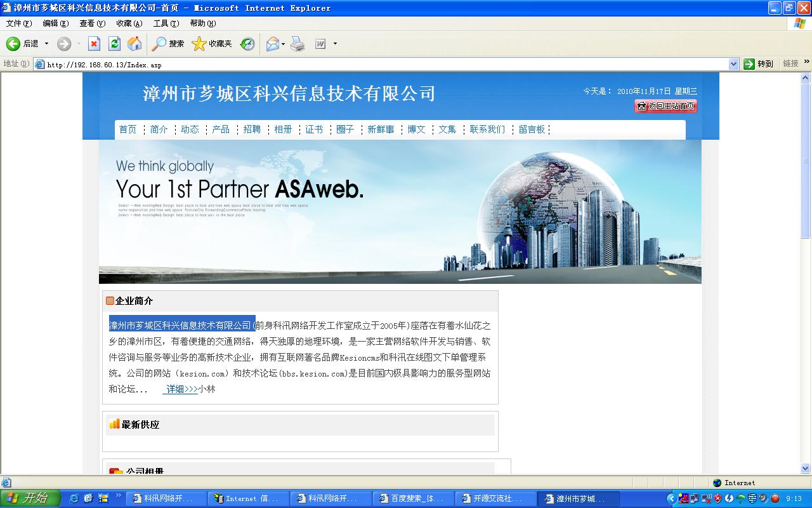Click the 最新供应 bar chart icon

114,424
